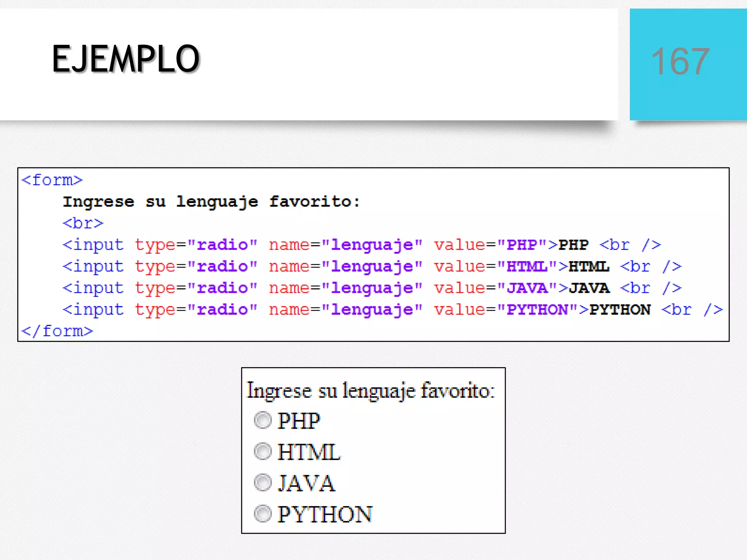Click the PHP label in rendered form

click(299, 421)
